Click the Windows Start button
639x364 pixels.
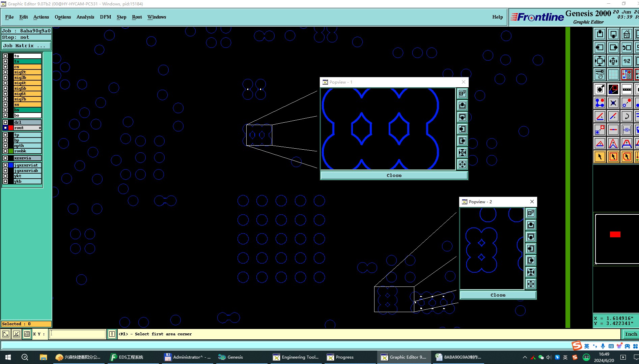[8, 357]
